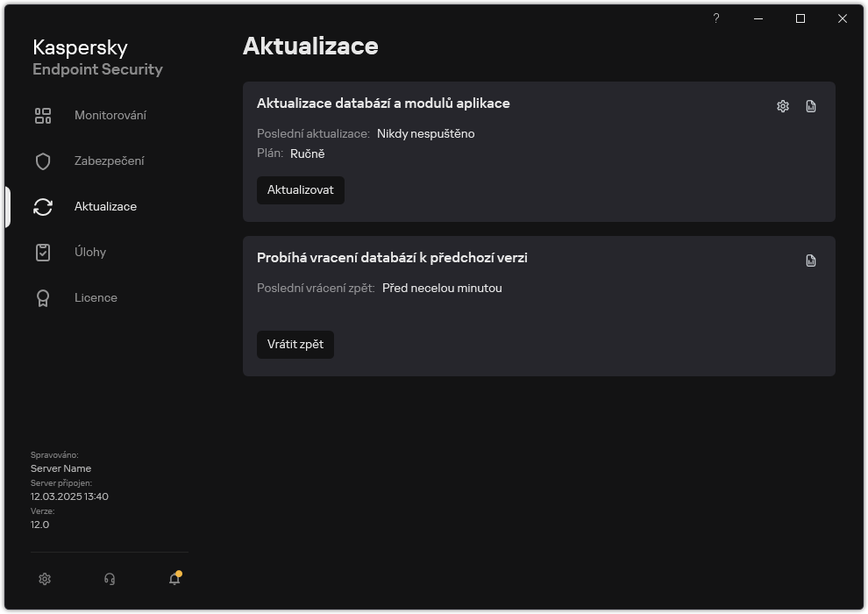
Task: Switch to the Monitorování section
Action: (x=111, y=115)
